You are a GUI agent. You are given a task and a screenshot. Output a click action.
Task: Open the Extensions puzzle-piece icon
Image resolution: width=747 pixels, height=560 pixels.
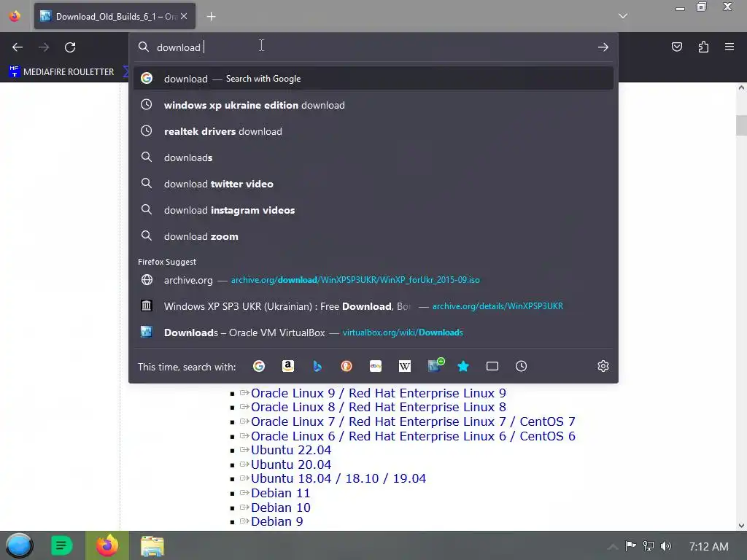pos(703,47)
